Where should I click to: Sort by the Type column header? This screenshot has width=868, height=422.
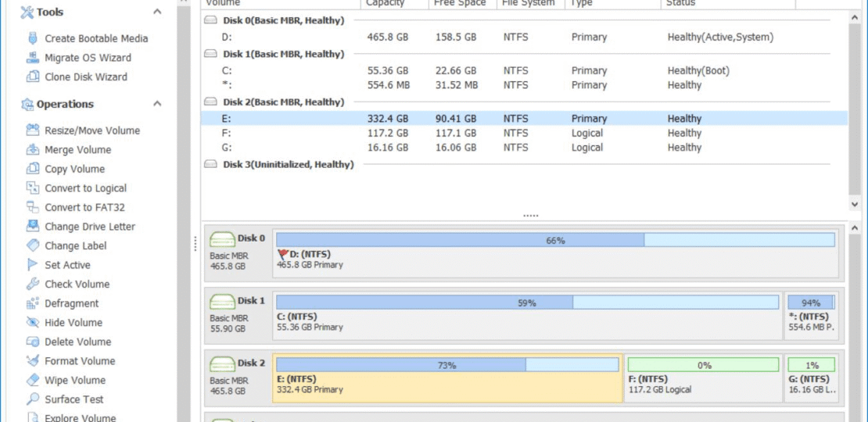pos(613,4)
